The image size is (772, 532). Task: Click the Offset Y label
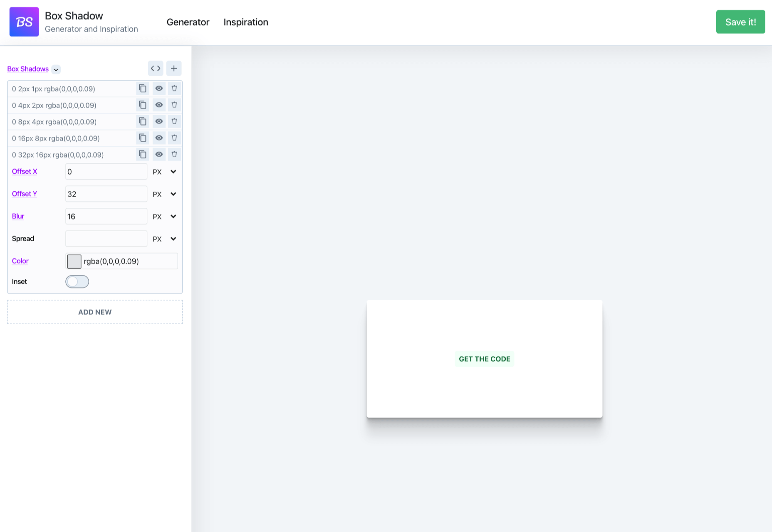[25, 194]
